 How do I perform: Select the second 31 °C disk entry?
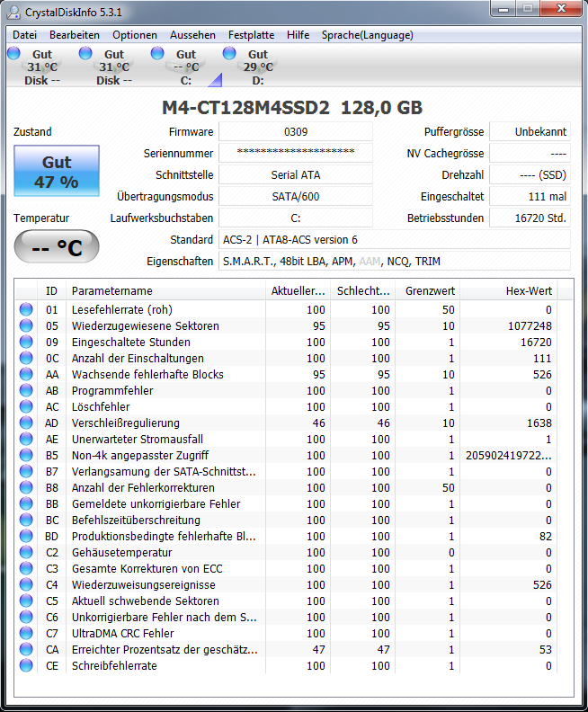107,67
